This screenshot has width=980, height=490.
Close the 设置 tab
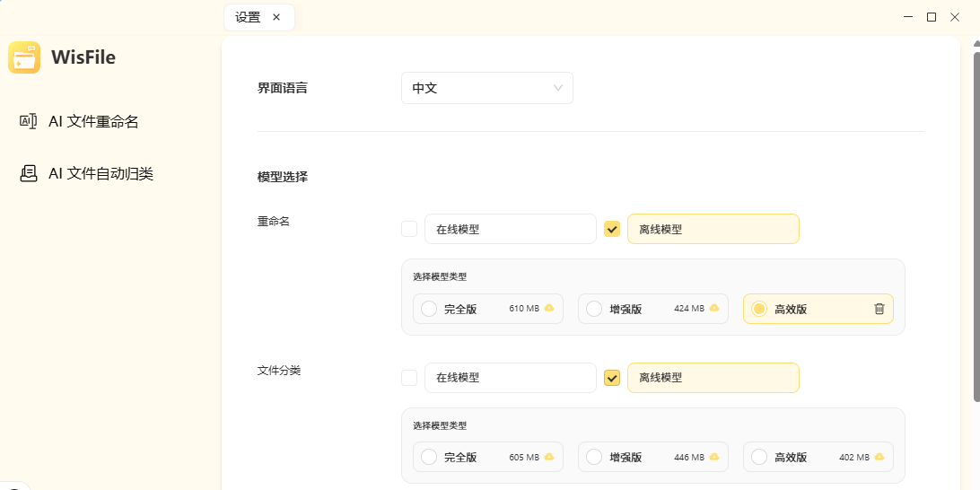276,17
